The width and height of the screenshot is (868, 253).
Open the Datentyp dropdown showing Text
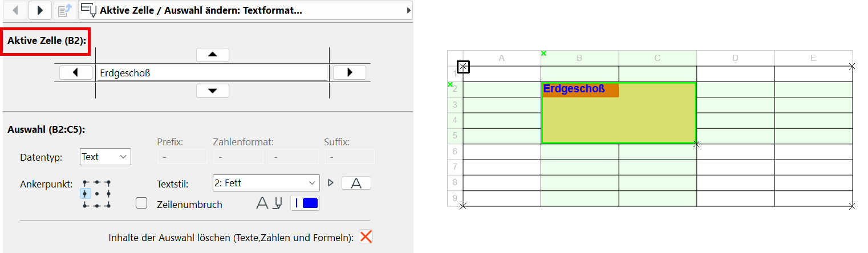click(x=106, y=157)
